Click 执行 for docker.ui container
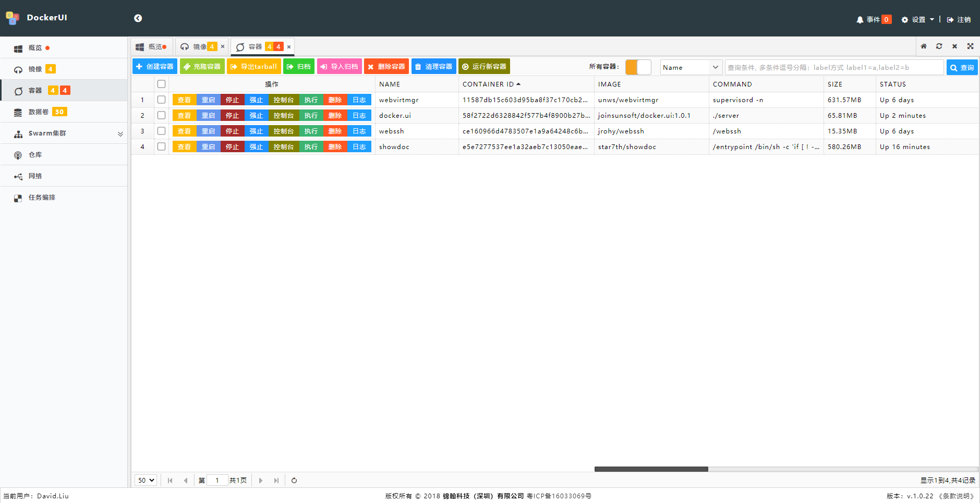Viewport: 980px width, 503px height. point(311,115)
